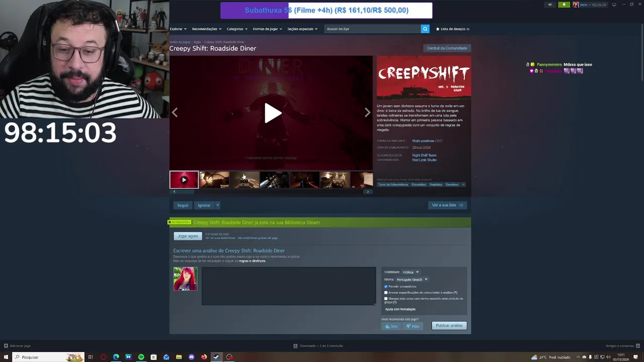
Task: Play the Creepy Shift trailer video
Action: [x=272, y=113]
